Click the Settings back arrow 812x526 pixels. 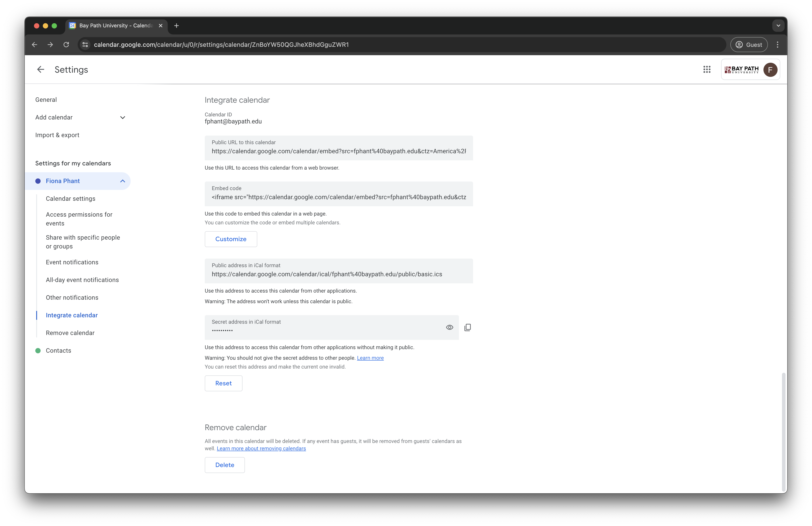click(41, 70)
